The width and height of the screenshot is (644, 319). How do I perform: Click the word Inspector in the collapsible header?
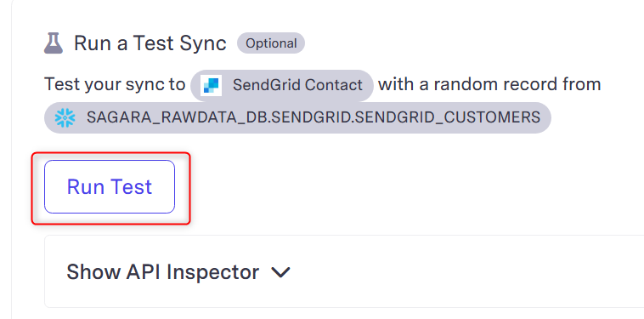pyautogui.click(x=215, y=271)
